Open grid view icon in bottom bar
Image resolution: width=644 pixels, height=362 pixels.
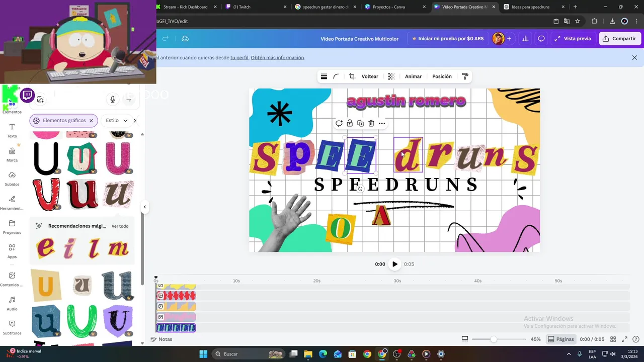tap(613, 339)
